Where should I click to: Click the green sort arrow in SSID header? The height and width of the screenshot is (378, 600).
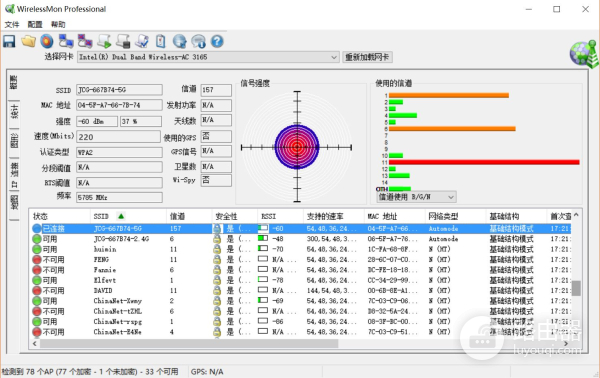coord(121,216)
